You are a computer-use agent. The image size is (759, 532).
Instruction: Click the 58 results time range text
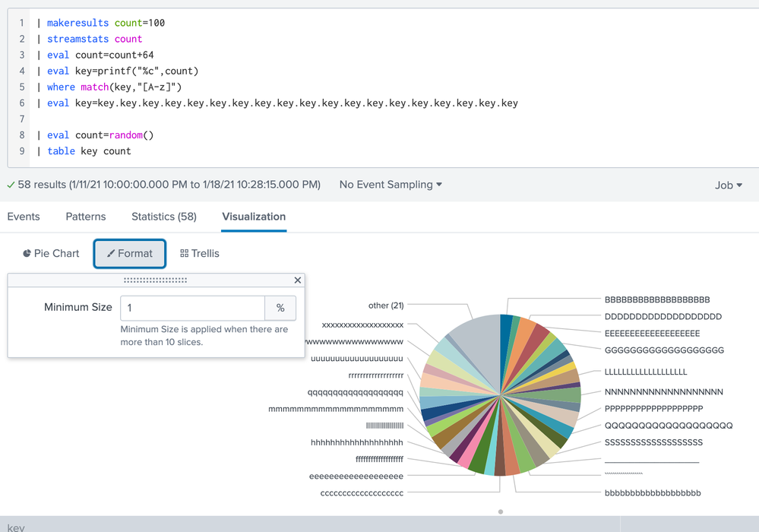[x=169, y=185]
